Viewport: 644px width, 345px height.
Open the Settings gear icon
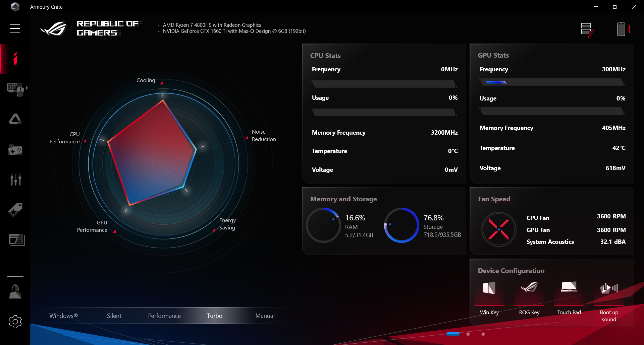point(15,322)
